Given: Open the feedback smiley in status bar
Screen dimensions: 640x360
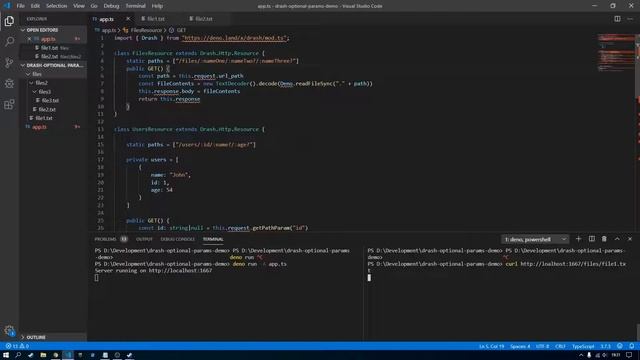Looking at the screenshot, I should tap(620, 346).
